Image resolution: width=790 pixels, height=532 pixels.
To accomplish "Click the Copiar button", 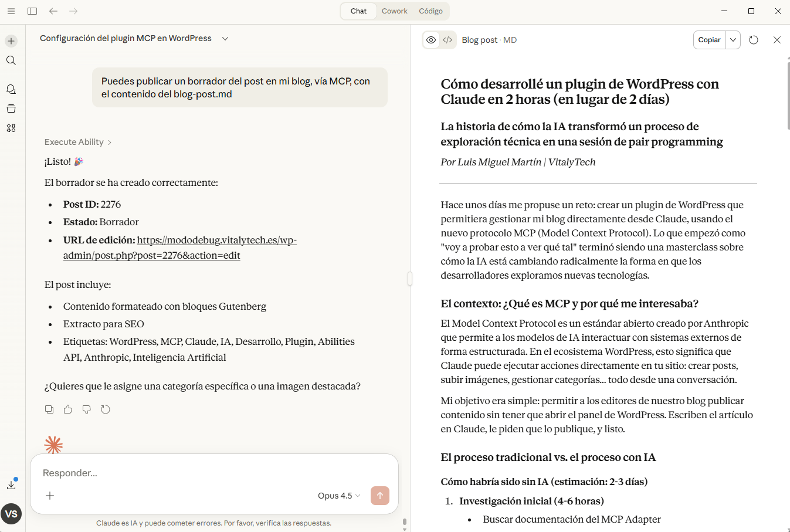I will point(709,40).
